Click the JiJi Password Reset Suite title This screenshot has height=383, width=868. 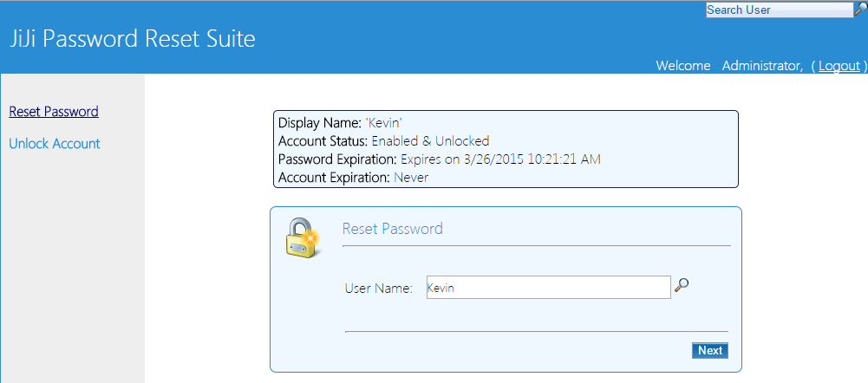point(133,39)
